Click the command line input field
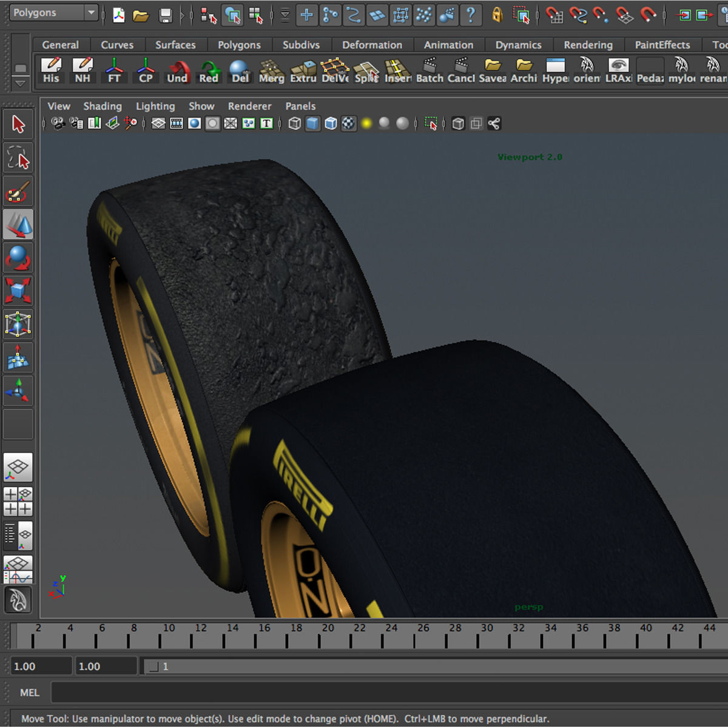The height and width of the screenshot is (728, 728). pos(389,692)
